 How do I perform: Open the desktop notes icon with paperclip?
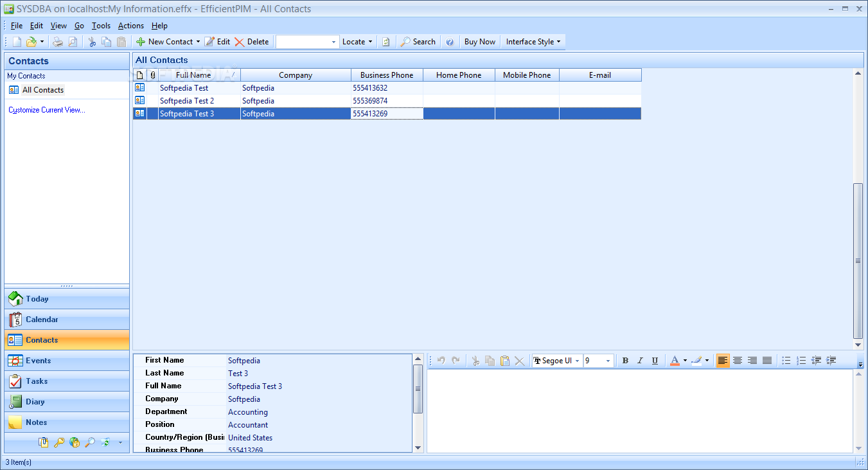44,442
